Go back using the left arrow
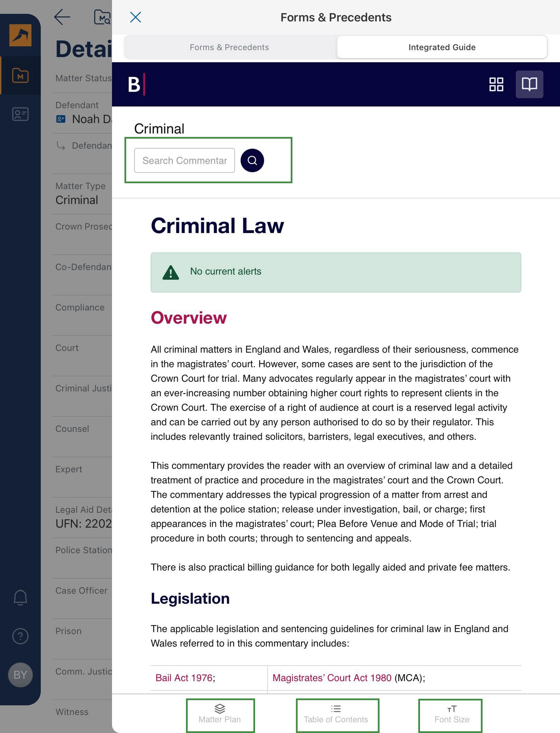 62,17
